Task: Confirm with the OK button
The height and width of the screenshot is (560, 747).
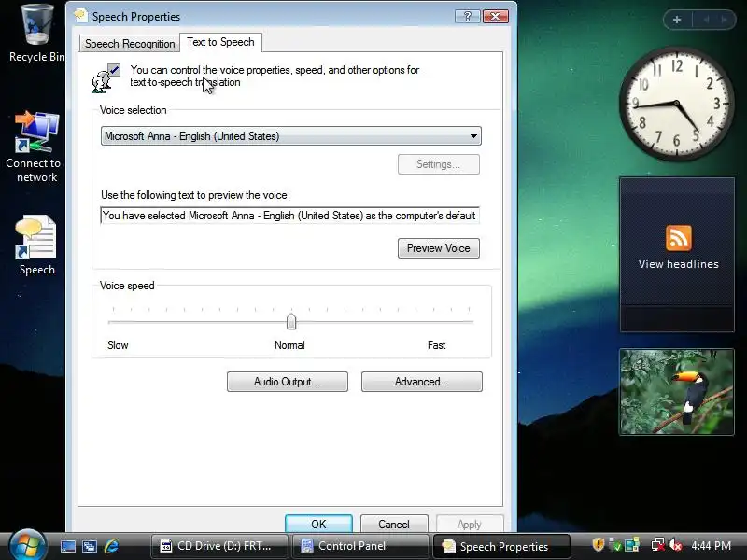Action: 318,525
